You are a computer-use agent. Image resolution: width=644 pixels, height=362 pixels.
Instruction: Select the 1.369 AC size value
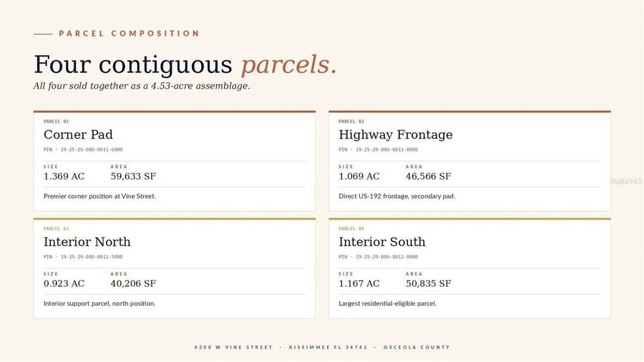[x=64, y=176]
